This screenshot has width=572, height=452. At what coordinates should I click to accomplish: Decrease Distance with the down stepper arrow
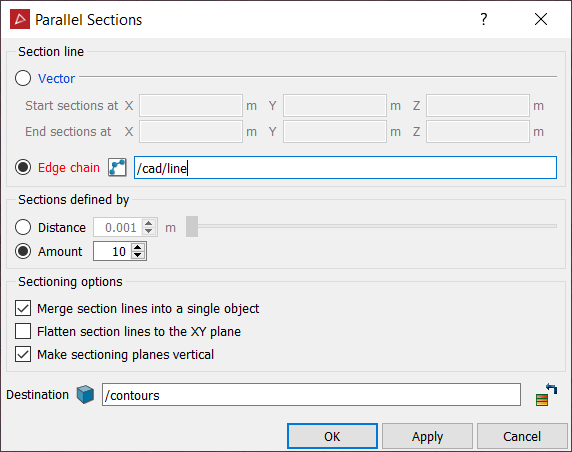point(148,231)
